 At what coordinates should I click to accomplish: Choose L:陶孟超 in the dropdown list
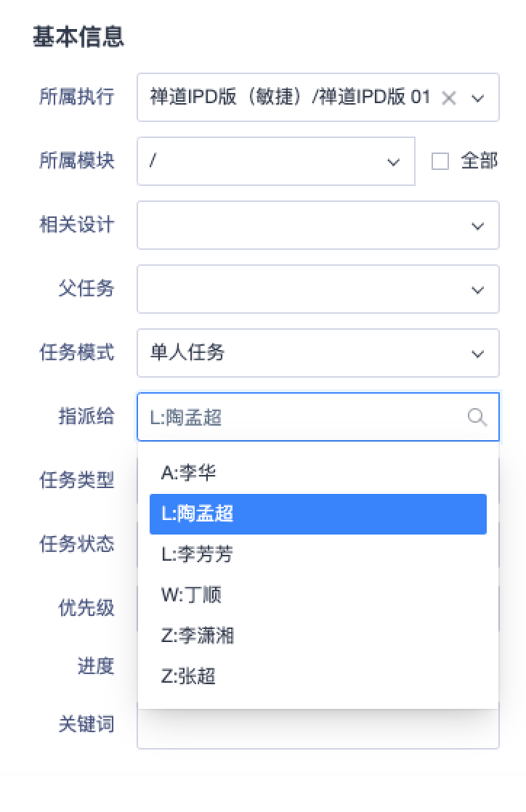317,513
